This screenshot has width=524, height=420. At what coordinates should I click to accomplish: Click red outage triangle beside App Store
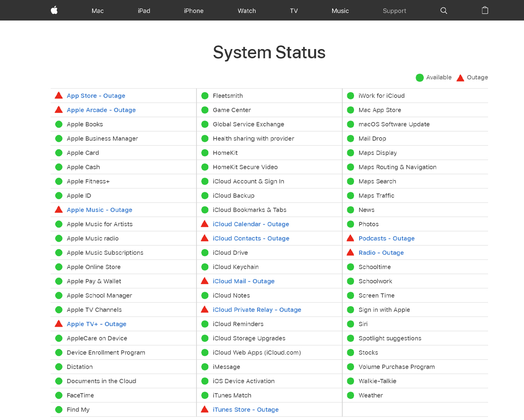tap(59, 96)
